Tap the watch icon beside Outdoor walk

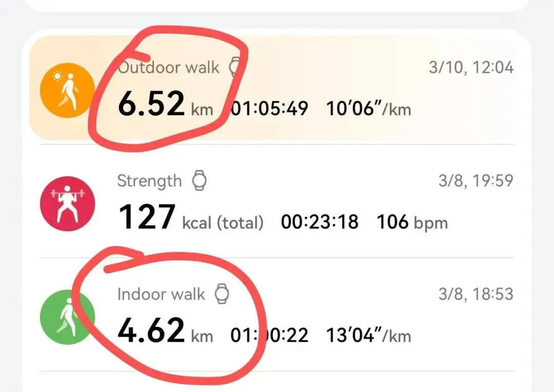pos(234,67)
